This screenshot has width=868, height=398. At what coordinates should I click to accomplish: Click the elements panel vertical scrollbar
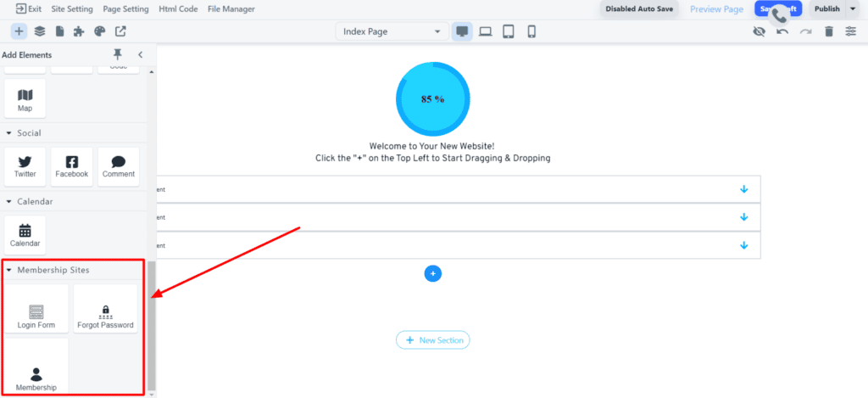[153, 325]
